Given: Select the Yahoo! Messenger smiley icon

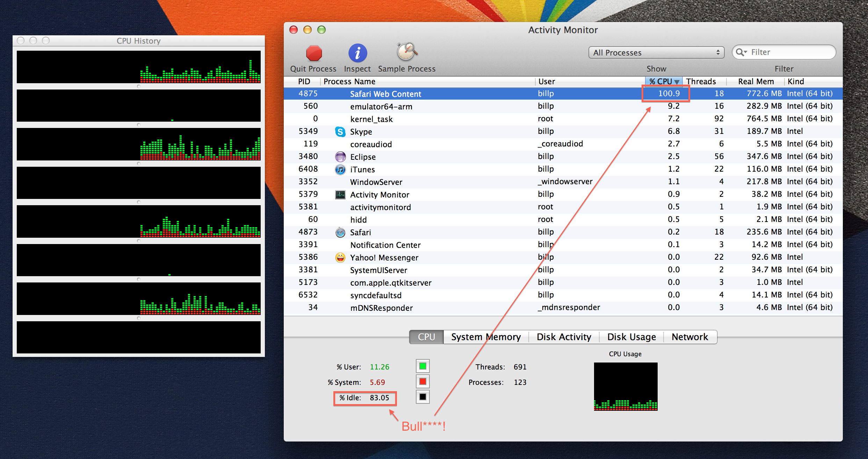Looking at the screenshot, I should click(340, 258).
